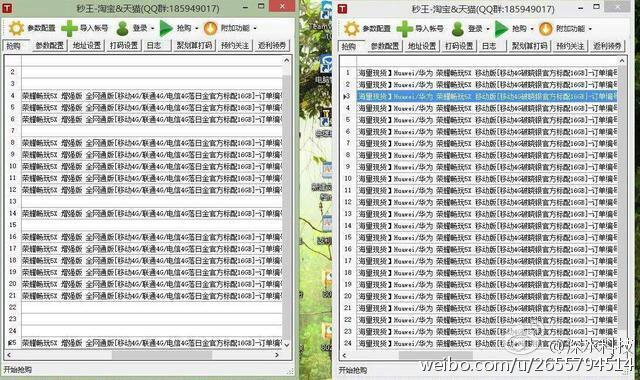Switch to 聚划算打码 tab in right window
The image size is (640, 380).
(529, 46)
